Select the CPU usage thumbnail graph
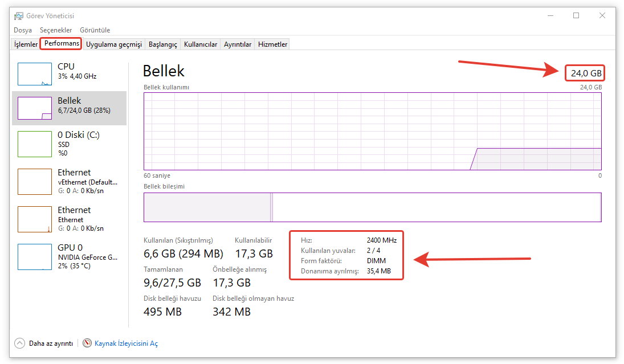624x364 pixels. [x=35, y=74]
